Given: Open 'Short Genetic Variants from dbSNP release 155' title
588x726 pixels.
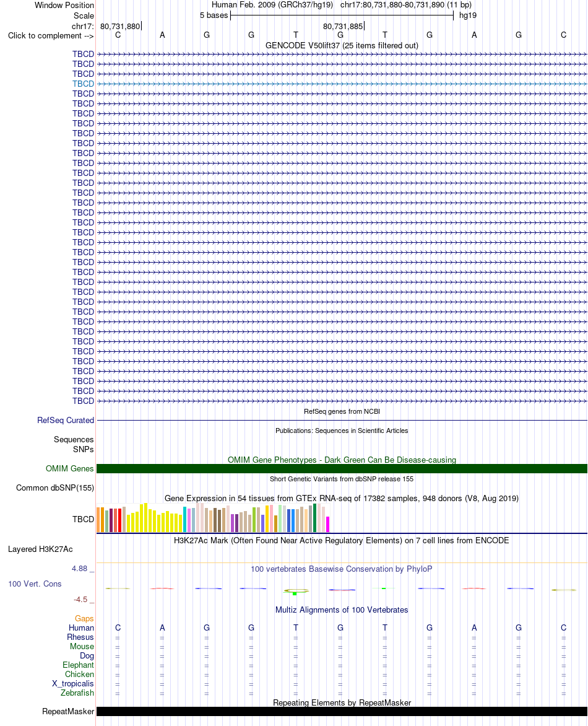Looking at the screenshot, I should point(342,479).
